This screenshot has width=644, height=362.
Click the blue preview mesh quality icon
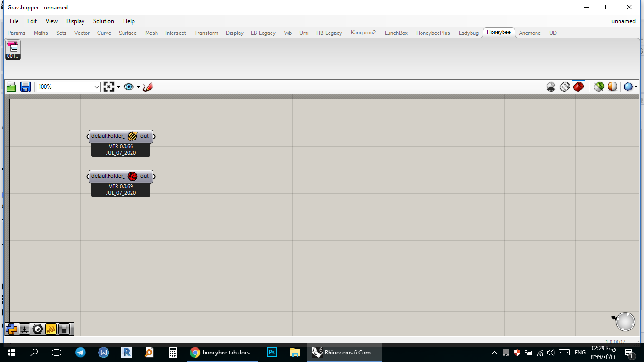(628, 87)
